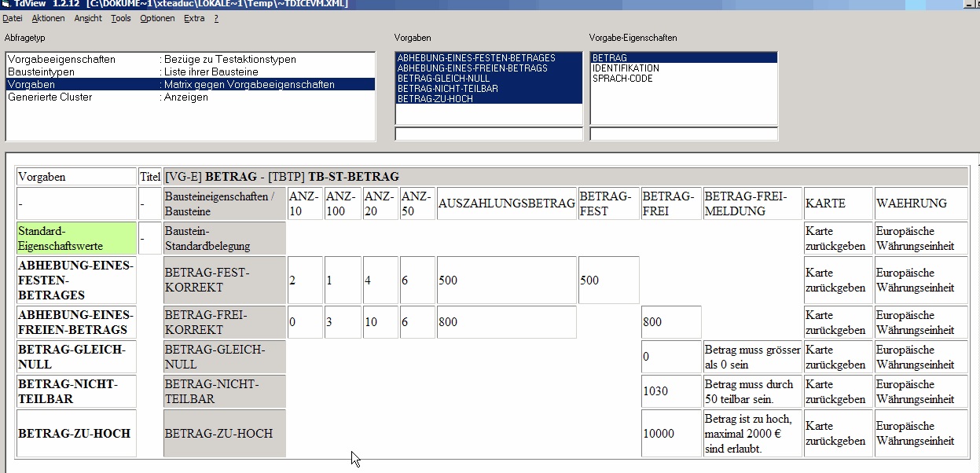This screenshot has width=980, height=473.
Task: Choose Generierte Cluster in Abfragetyp list
Action: (x=50, y=97)
